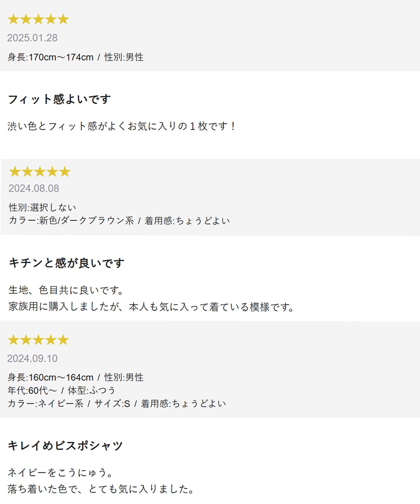Click the first star of the 2024.08.08 review
Image resolution: width=420 pixels, height=504 pixels.
click(14, 172)
